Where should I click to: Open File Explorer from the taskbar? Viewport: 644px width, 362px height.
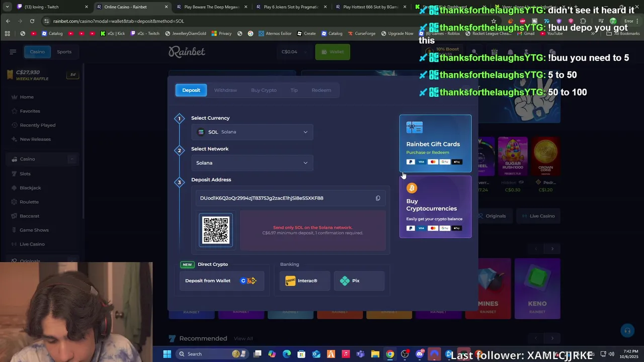375,354
